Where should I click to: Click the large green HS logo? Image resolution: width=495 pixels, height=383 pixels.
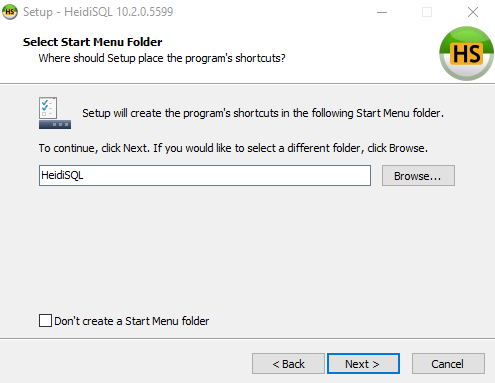[x=466, y=53]
